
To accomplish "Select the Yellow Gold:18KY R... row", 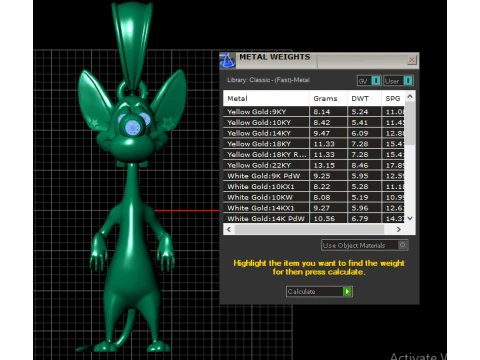I will (314, 154).
